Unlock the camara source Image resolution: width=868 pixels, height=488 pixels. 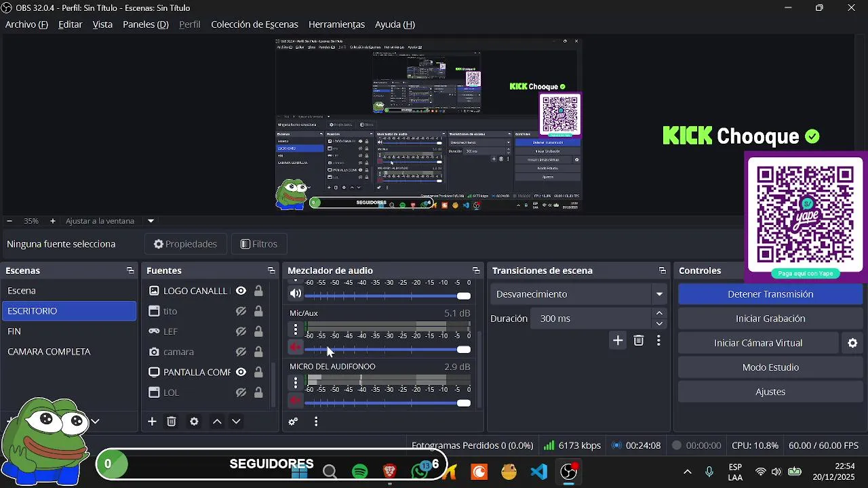tap(258, 352)
